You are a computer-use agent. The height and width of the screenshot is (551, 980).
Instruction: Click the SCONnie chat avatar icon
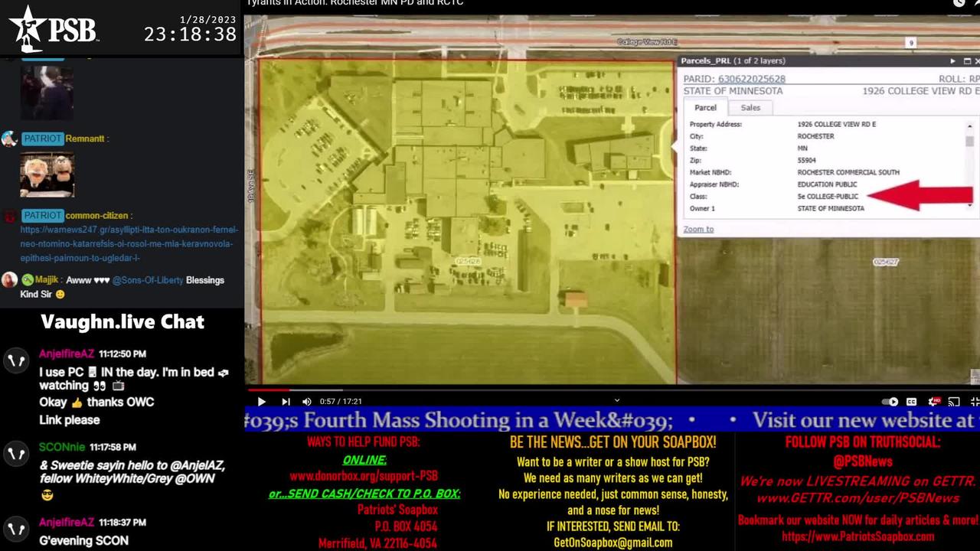coord(16,455)
